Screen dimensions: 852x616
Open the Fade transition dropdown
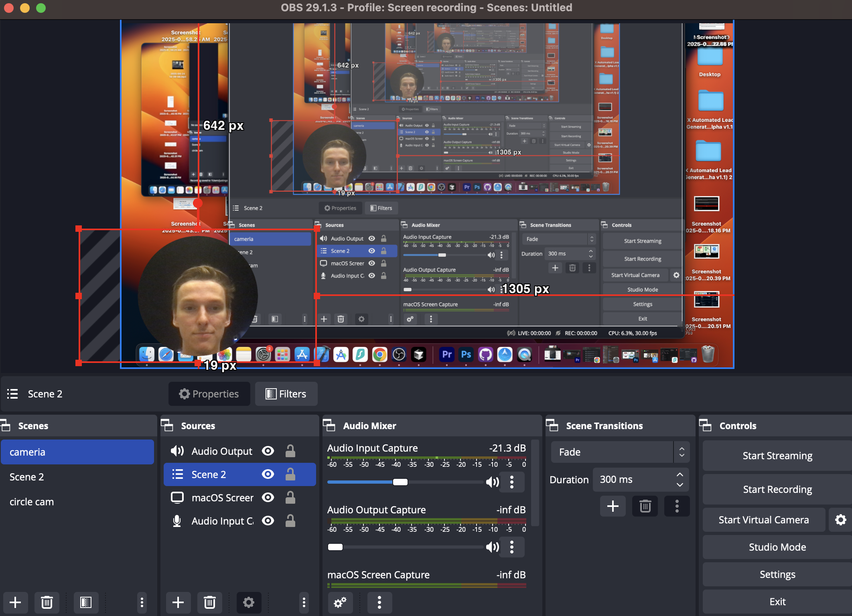coord(620,452)
